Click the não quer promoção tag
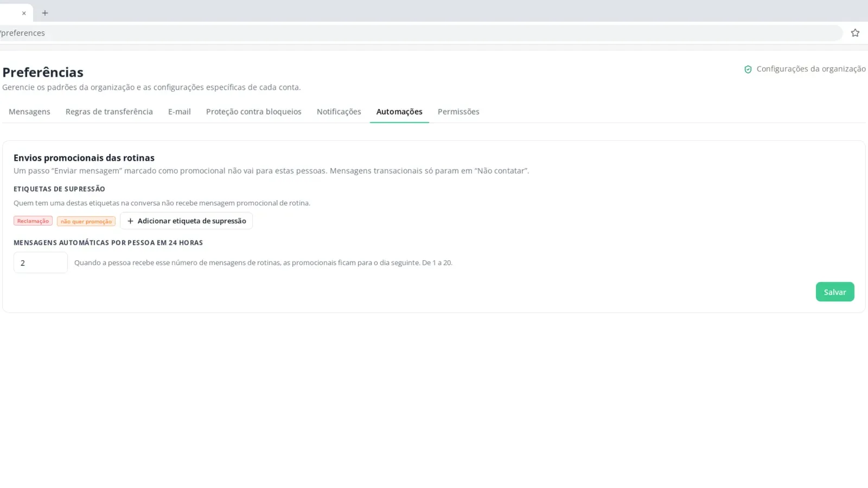The image size is (868, 488). tap(86, 221)
